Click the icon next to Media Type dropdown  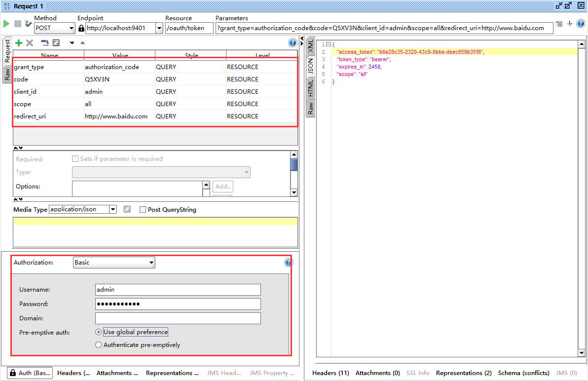[x=127, y=209]
